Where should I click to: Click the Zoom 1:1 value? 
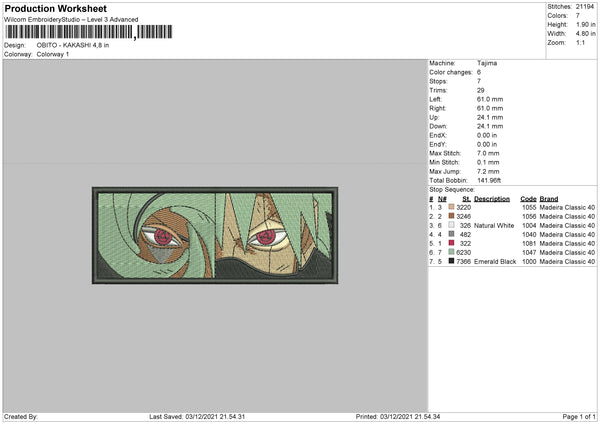(580, 43)
